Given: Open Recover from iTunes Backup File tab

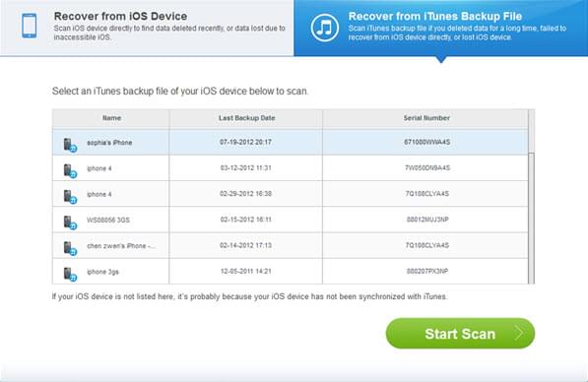Looking at the screenshot, I should tap(441, 28).
